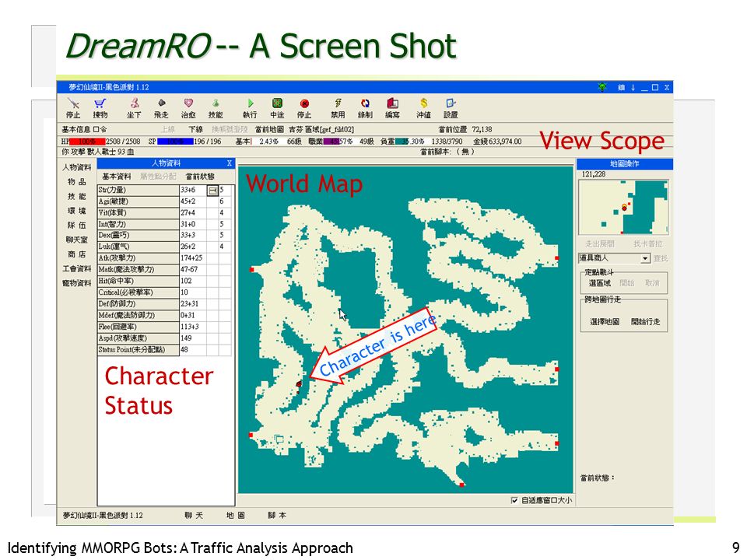
Task: Click the 錄制 record icon
Action: [x=365, y=103]
